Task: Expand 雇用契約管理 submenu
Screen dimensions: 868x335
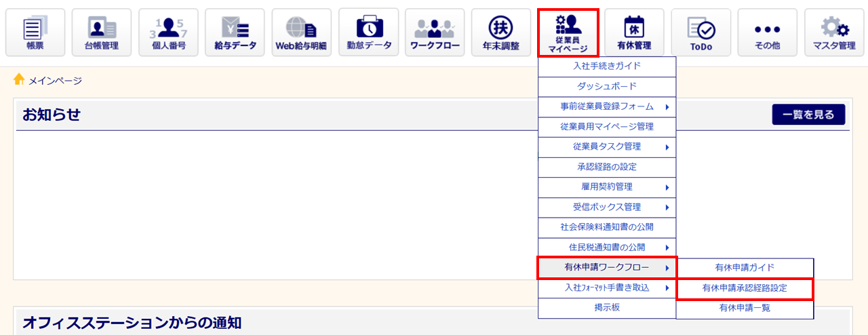Action: tap(607, 187)
